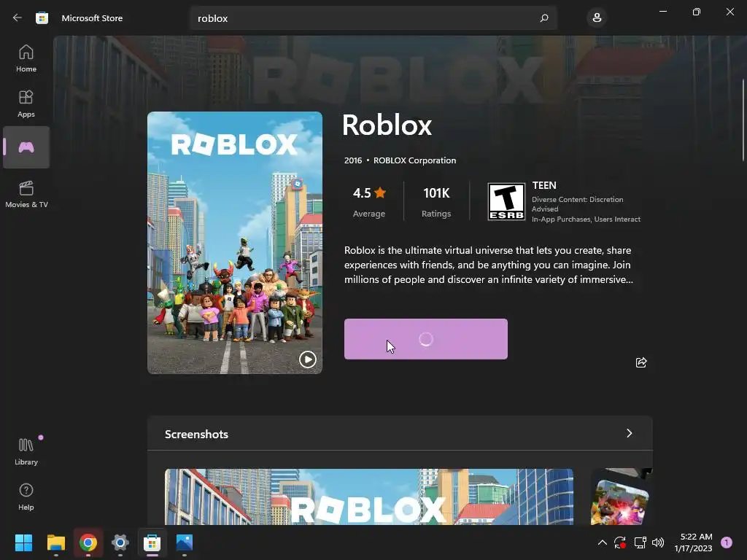Viewport: 747px width, 560px height.
Task: Open ROBLOX Corporation publisher link
Action: [x=414, y=160]
